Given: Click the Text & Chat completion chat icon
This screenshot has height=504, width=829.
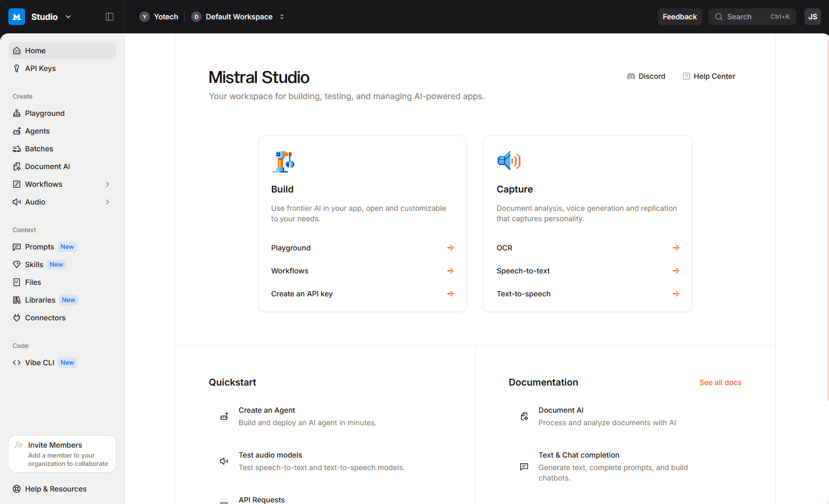Looking at the screenshot, I should coord(524,466).
